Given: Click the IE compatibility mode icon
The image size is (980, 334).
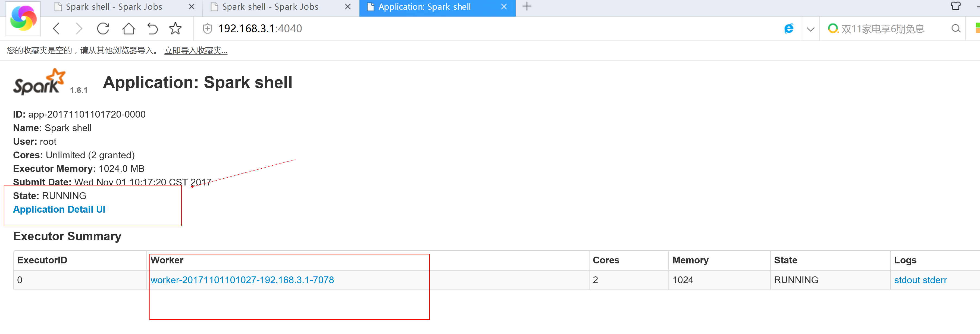Looking at the screenshot, I should 789,29.
